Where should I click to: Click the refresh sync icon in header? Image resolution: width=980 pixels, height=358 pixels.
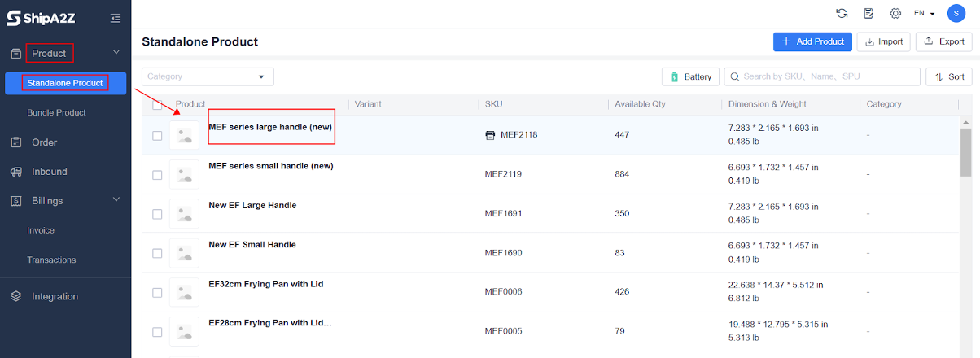pyautogui.click(x=842, y=13)
